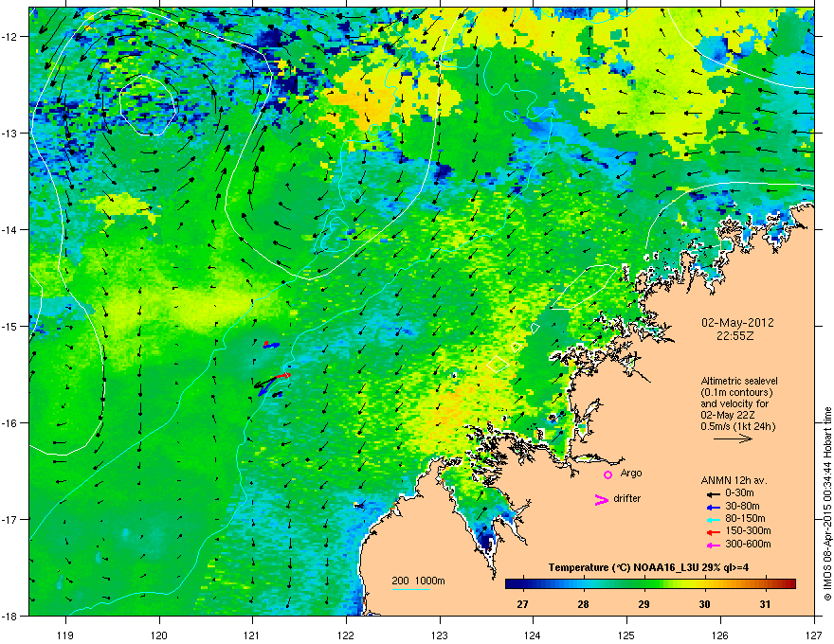This screenshot has width=834, height=644.
Task: Click the longitude axis label '119'
Action: click(x=65, y=635)
